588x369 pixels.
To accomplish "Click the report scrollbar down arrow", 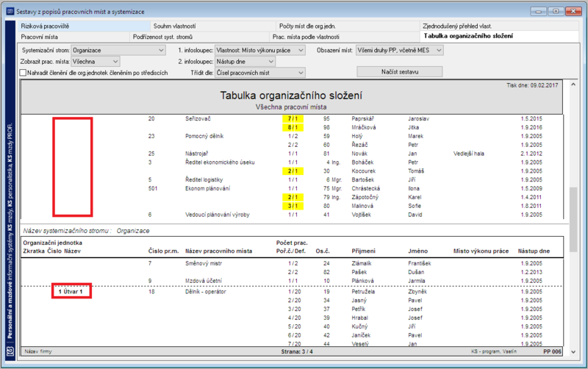I will (573, 352).
